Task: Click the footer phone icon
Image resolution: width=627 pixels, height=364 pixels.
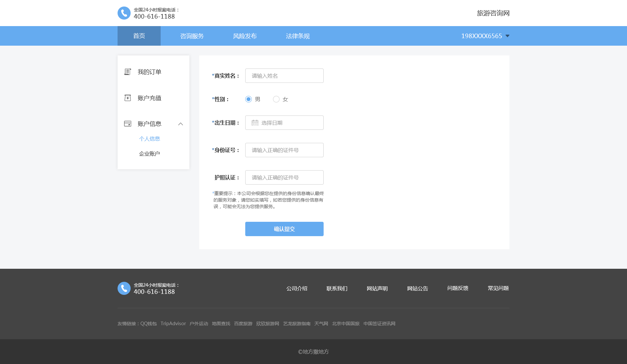Action: point(124,288)
